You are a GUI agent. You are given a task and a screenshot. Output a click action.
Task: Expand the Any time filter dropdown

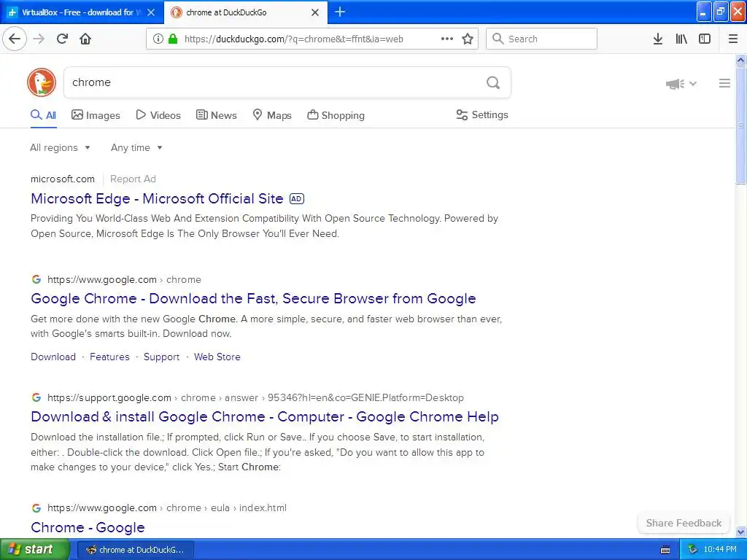pyautogui.click(x=136, y=147)
